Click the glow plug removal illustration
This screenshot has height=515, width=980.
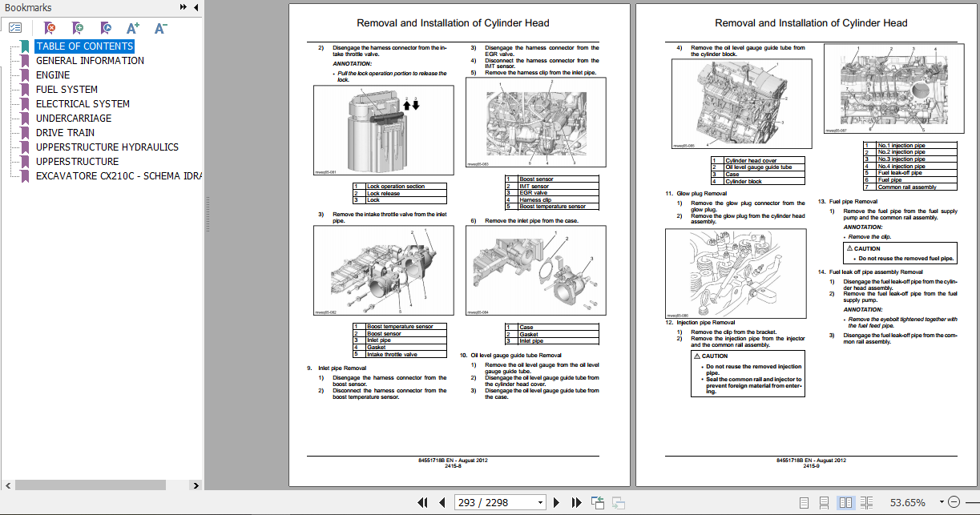[736, 274]
